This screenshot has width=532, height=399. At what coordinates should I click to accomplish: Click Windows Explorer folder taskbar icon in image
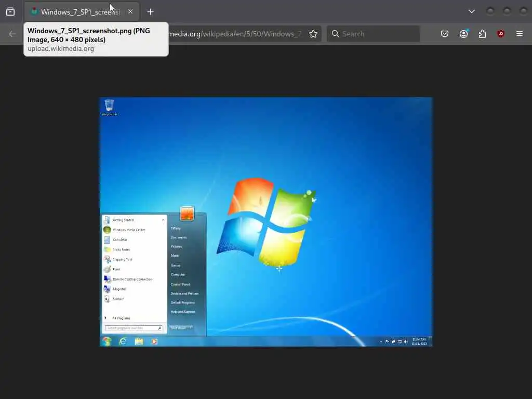click(x=139, y=341)
